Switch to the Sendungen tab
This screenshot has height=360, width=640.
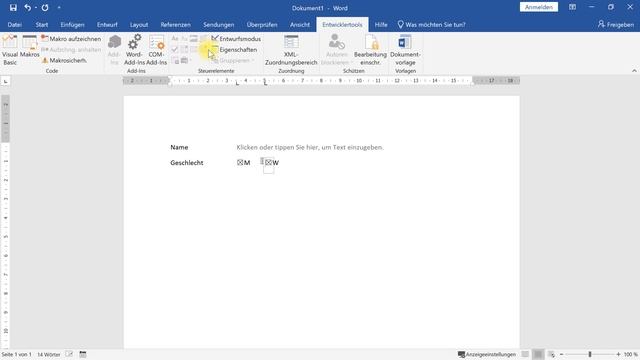click(x=219, y=24)
